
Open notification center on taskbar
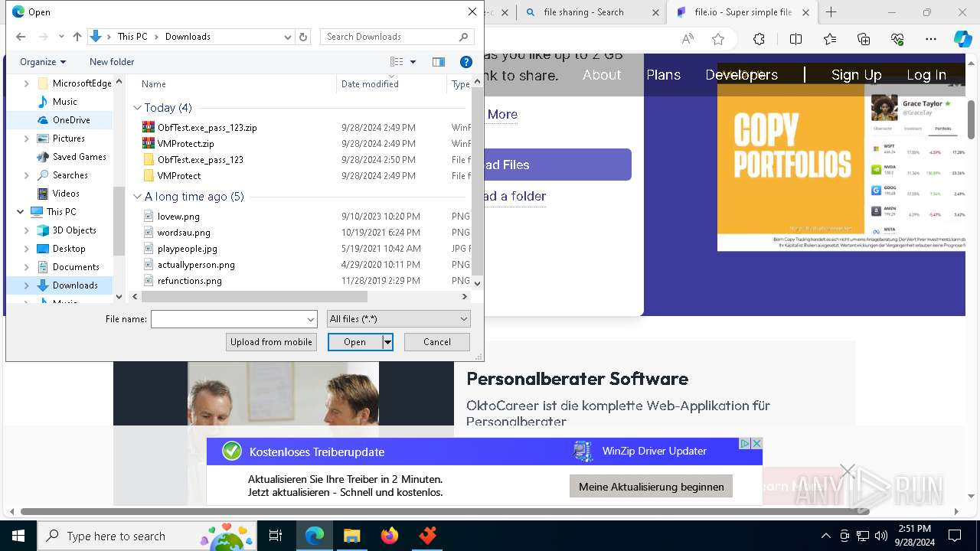955,536
